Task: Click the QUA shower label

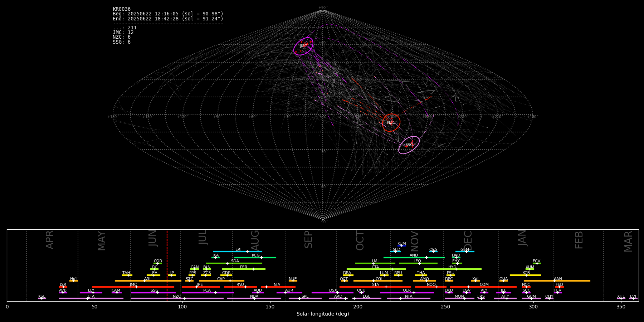Action: (x=503, y=279)
